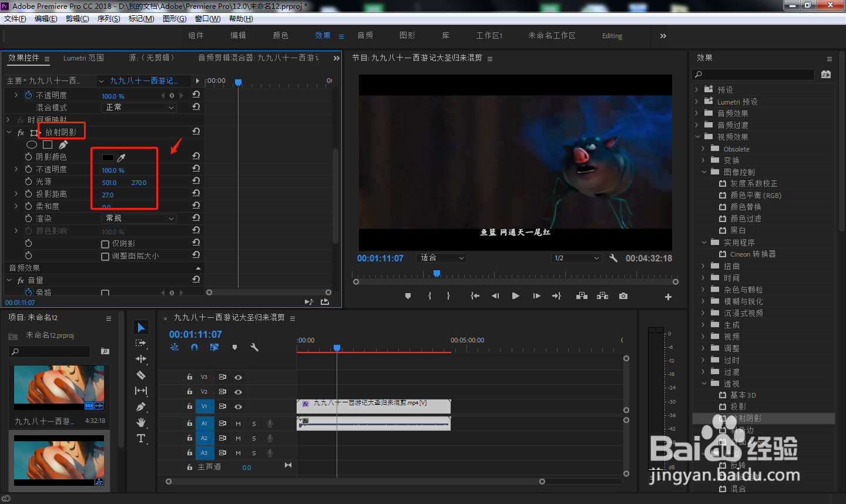Toggle V1 track output eye
This screenshot has height=504, width=846.
pyautogui.click(x=238, y=406)
